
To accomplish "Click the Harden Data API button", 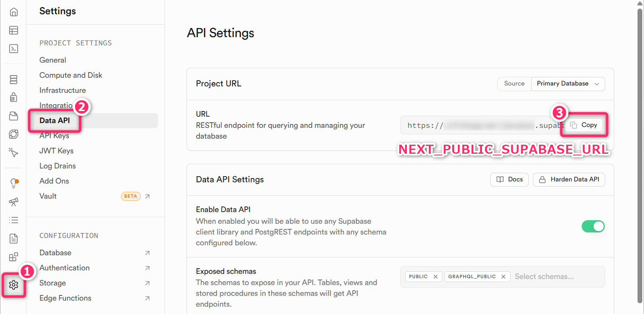I will click(x=569, y=180).
